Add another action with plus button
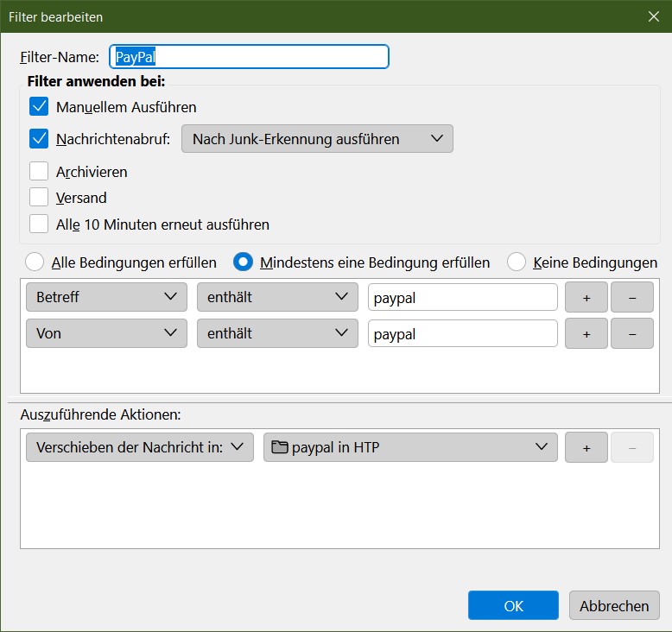 (x=586, y=447)
